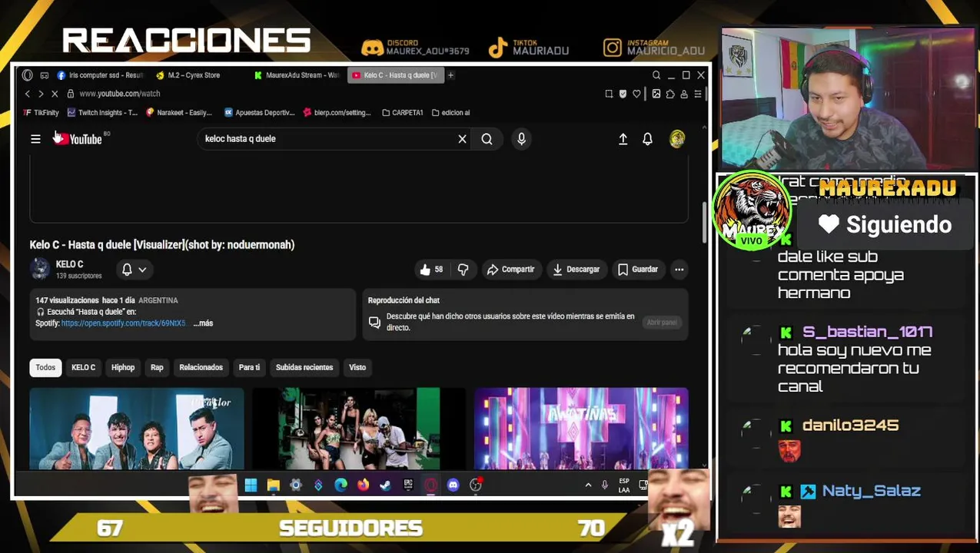Add page to favorites with heart icon
Screen dimensions: 980x553
[x=636, y=94]
